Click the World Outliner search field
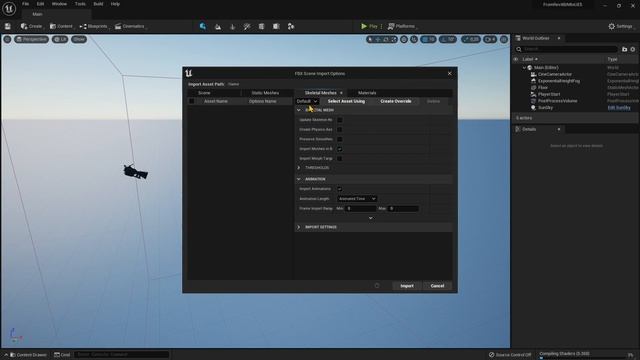640x360 pixels. tap(567, 49)
